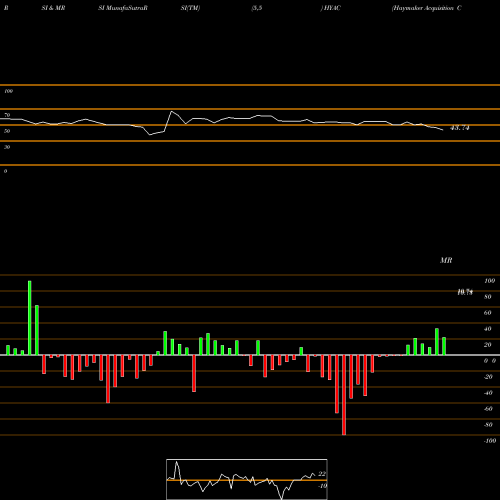This screenshot has width=500, height=500.
Task: Click the RSI current value '43.74'
Action: pos(460,128)
